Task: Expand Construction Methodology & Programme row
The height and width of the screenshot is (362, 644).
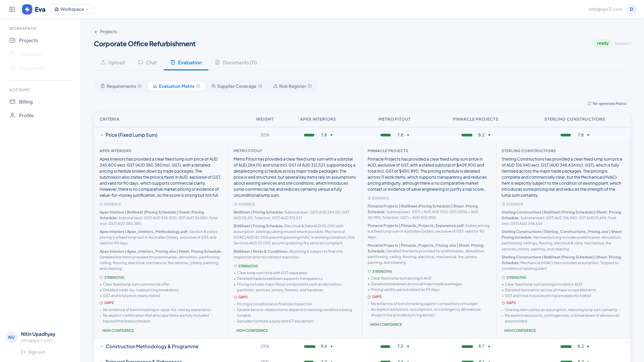Action: pyautogui.click(x=102, y=347)
